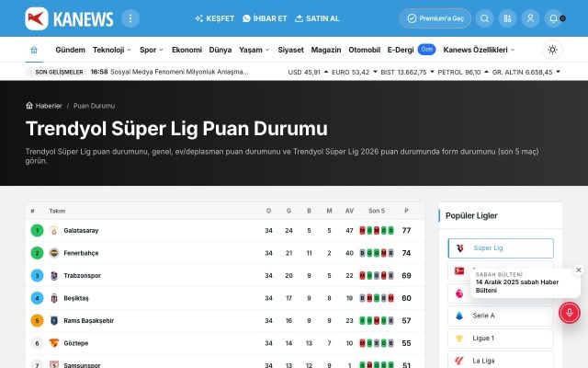Click the BIST 13.662,75 value
This screenshot has width=588, height=368.
pos(407,72)
